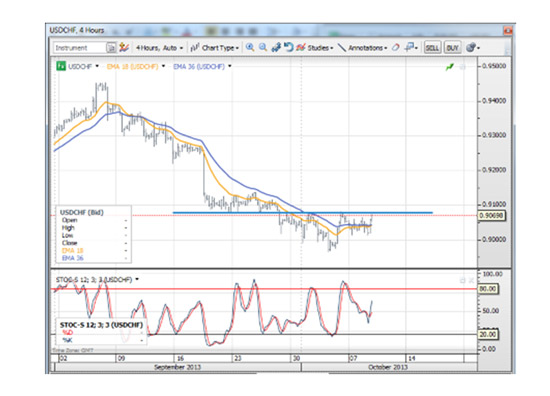Click the zoom out magnifier icon
The image size is (550, 396).
(x=263, y=47)
